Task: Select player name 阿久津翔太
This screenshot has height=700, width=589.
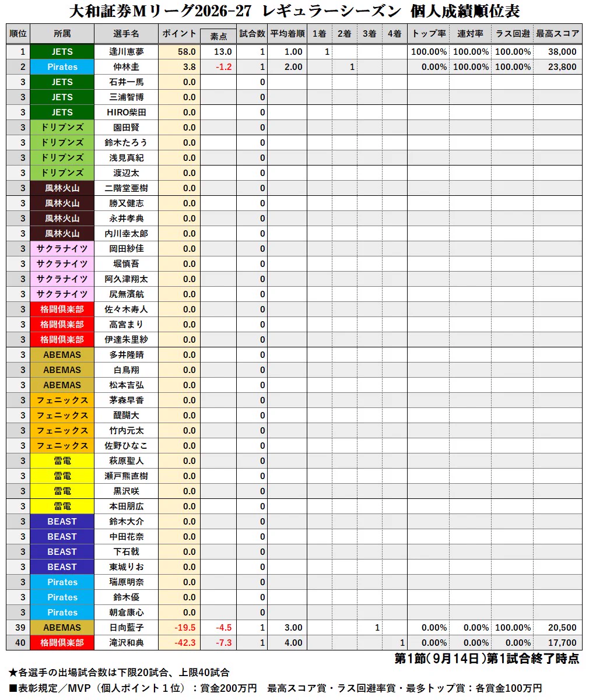Action: [x=126, y=279]
